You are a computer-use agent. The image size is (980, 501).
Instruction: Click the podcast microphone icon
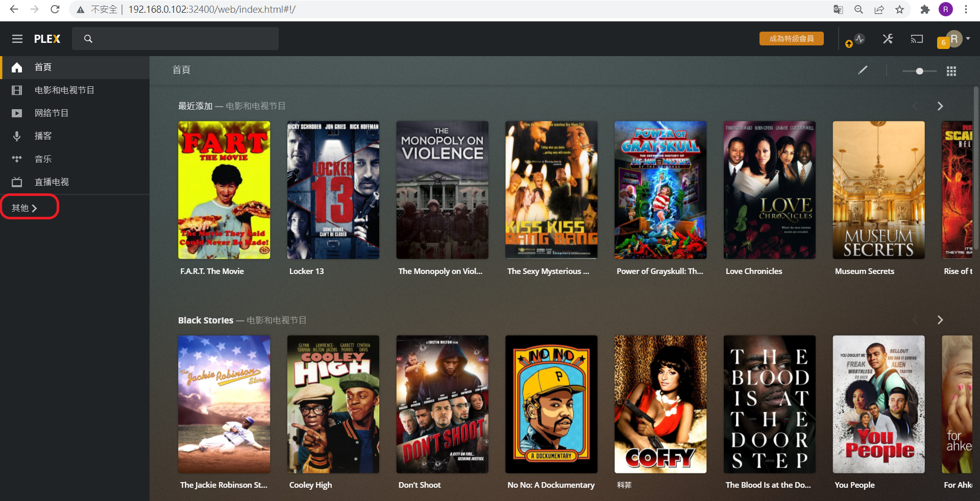pos(17,136)
